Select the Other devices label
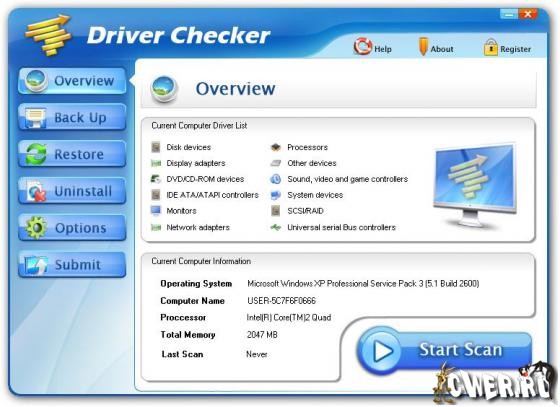 (x=312, y=163)
